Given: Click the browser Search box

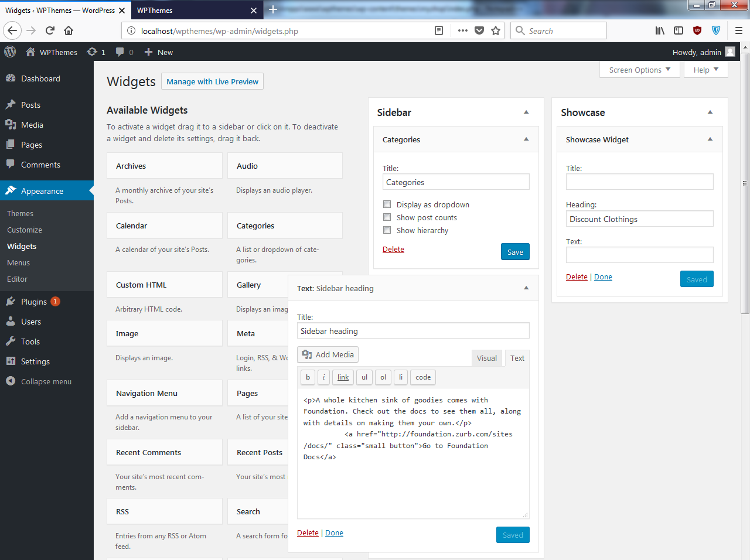Looking at the screenshot, I should coord(558,30).
